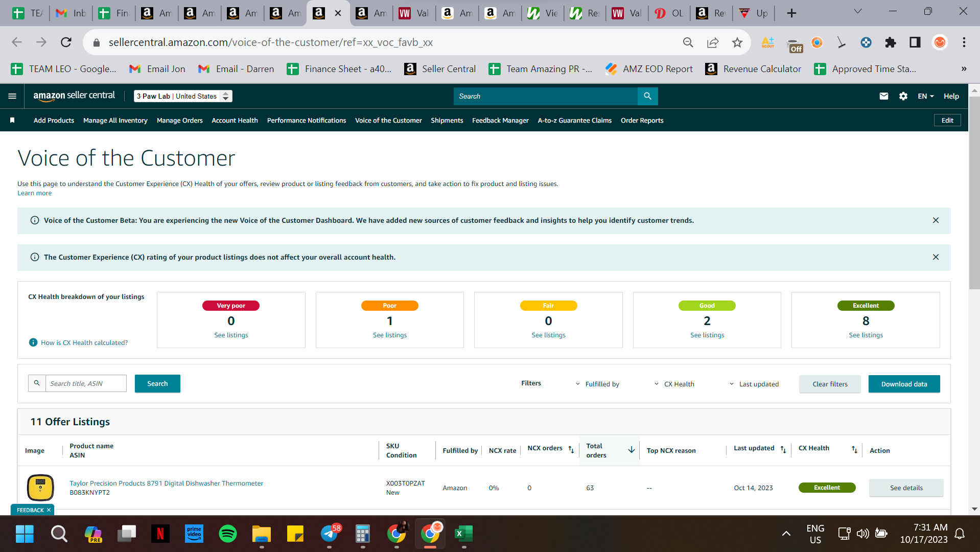Expand the CX Health filter
The image size is (980, 552).
pos(674,384)
